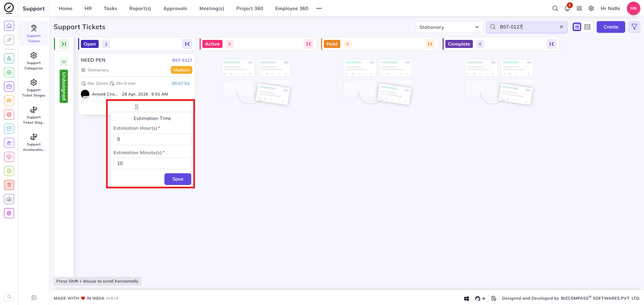
Task: Open the pink monitor module icon
Action: click(x=9, y=157)
